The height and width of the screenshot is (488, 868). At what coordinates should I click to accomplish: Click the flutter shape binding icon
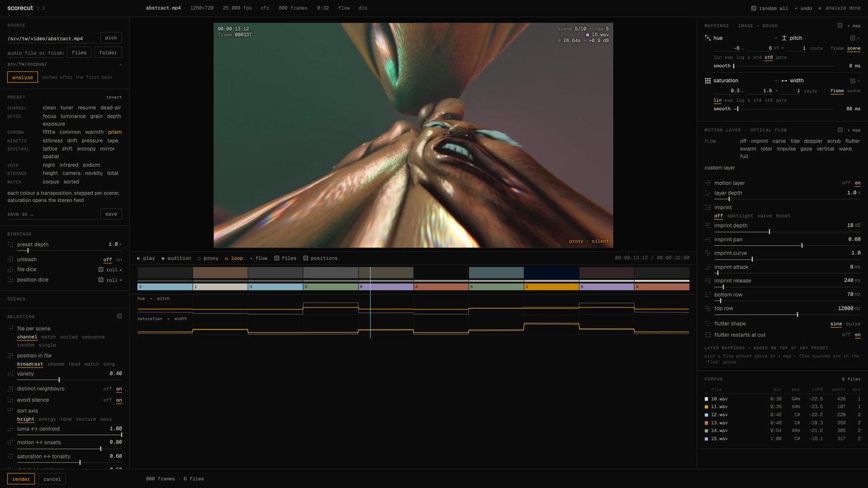click(x=708, y=324)
